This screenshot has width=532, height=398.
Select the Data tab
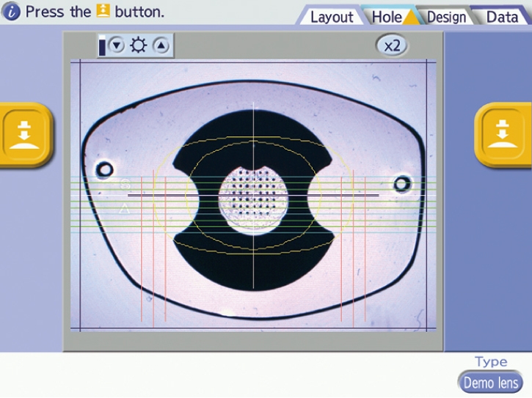[502, 17]
